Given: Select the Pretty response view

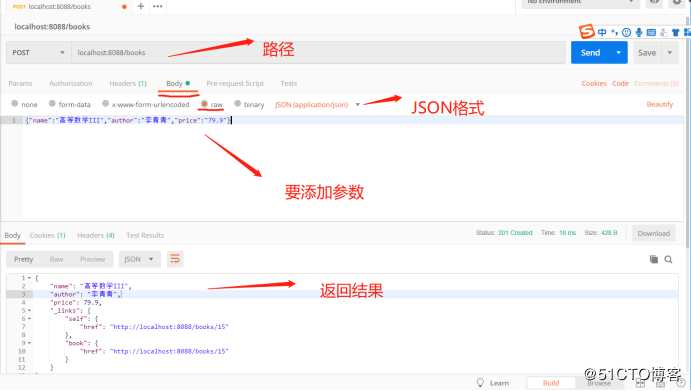Looking at the screenshot, I should (24, 259).
